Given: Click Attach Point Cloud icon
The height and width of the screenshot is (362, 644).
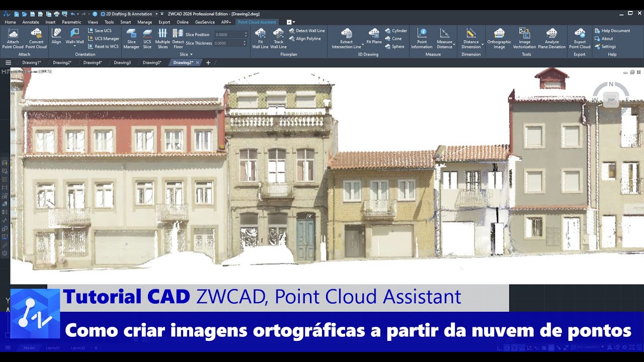Looking at the screenshot, I should point(13,34).
